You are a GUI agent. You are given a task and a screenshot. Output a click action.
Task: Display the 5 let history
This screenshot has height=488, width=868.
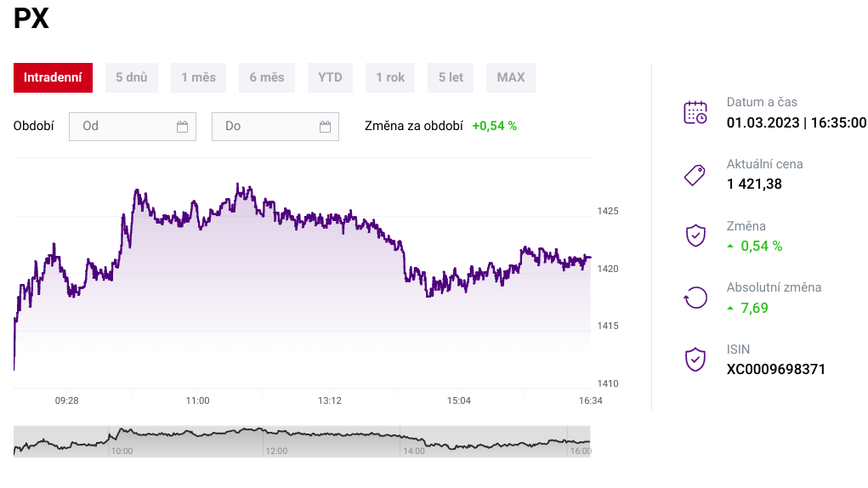[x=451, y=77]
